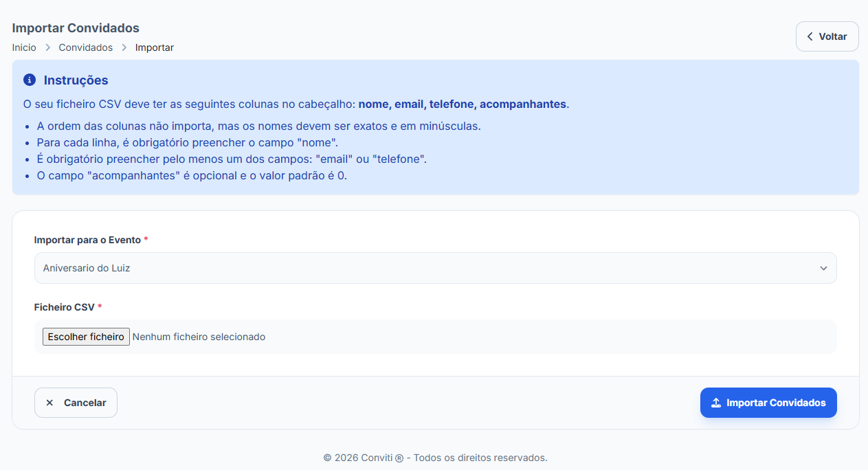Click the Instruções heading text

[76, 80]
